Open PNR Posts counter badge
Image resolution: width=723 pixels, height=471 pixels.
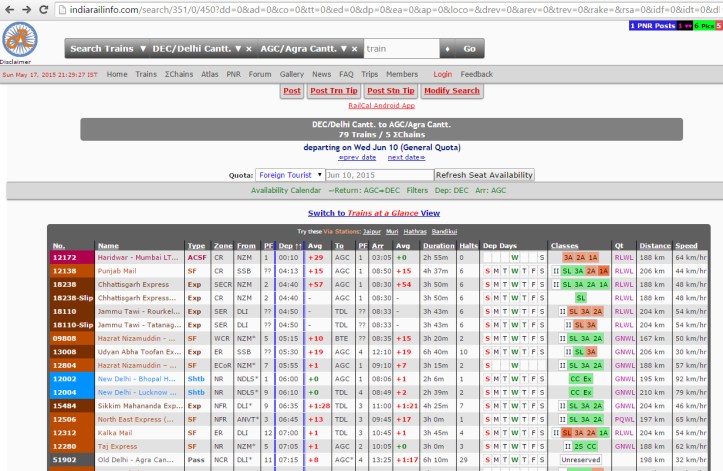pyautogui.click(x=653, y=25)
